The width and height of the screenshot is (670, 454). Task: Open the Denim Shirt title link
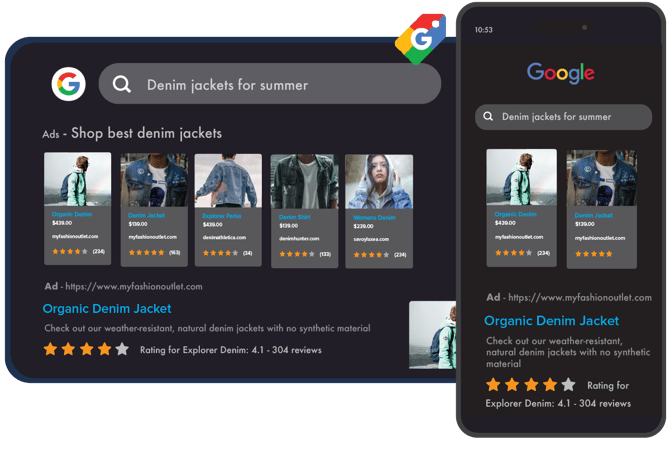click(294, 217)
